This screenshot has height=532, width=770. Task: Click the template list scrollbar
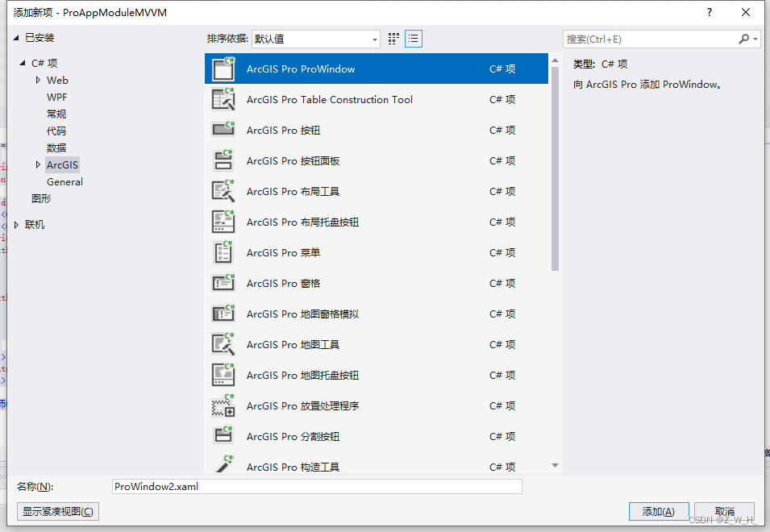[551, 161]
